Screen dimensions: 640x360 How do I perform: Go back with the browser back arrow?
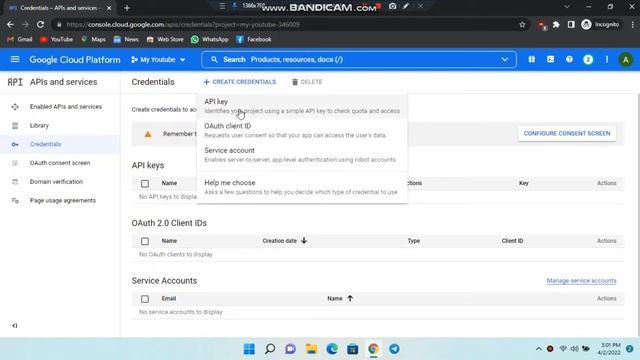[x=10, y=24]
